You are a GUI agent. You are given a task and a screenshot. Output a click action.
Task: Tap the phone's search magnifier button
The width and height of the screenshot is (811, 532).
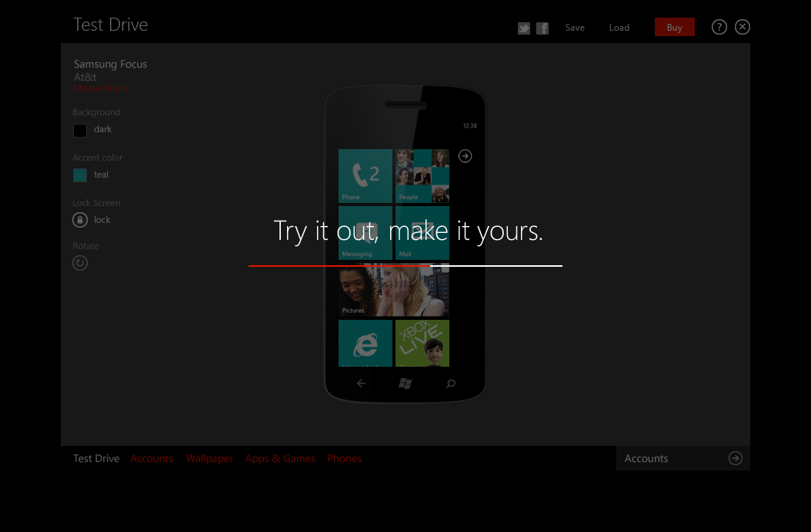pyautogui.click(x=450, y=383)
